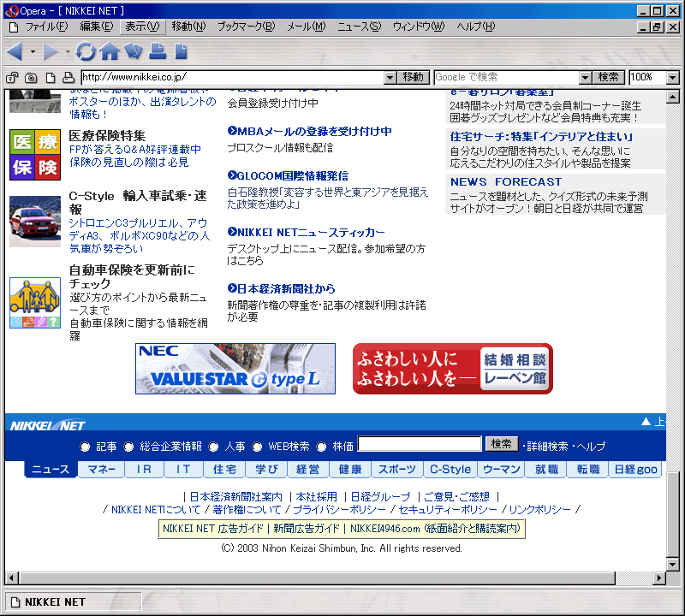Open 詳細検索 link in footer

click(547, 447)
